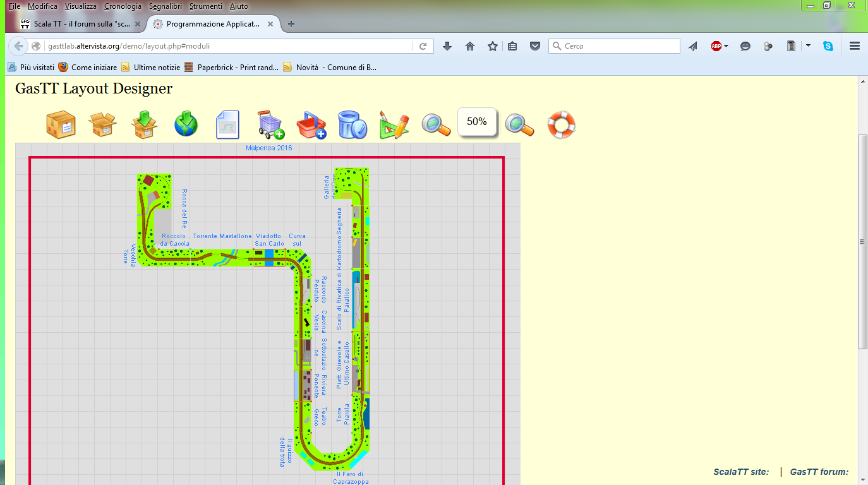Open the File menu
The width and height of the screenshot is (868, 485).
[14, 6]
